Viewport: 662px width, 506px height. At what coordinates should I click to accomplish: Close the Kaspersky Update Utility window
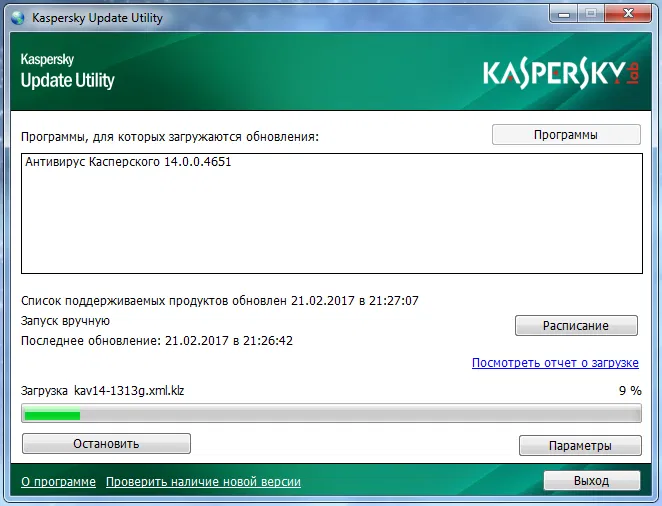628,14
